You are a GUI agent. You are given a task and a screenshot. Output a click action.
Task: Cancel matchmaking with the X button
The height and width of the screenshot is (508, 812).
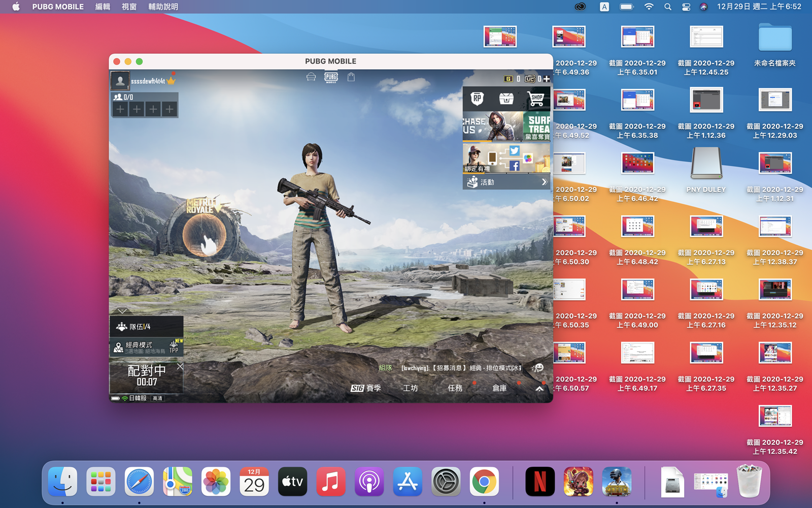click(x=180, y=366)
